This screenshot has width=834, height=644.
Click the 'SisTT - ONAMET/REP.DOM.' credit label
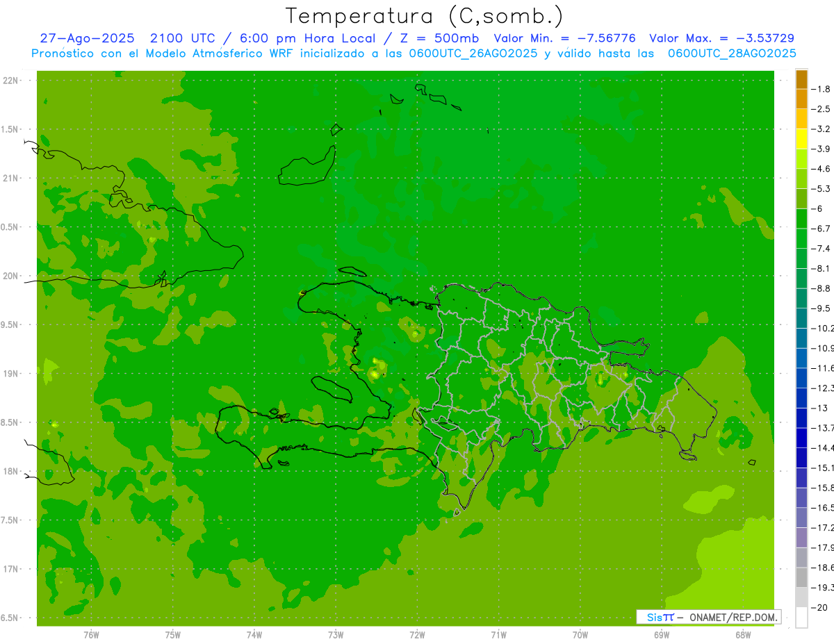[x=709, y=617]
